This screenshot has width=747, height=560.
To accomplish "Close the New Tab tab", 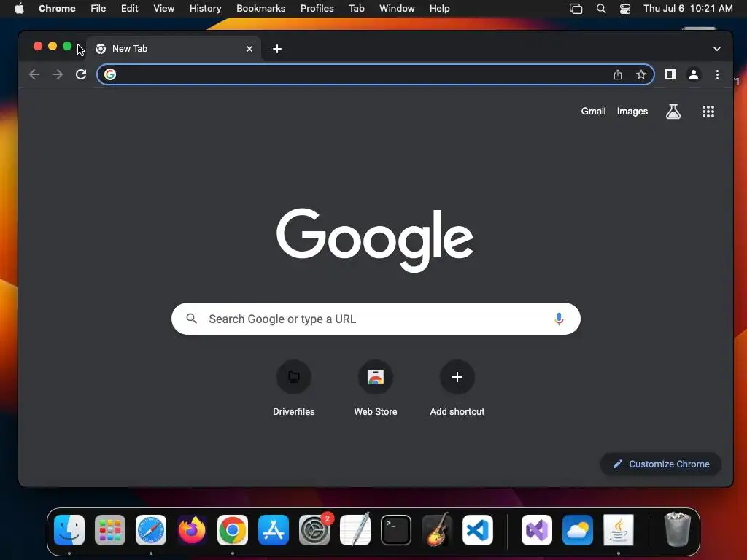I will click(249, 49).
